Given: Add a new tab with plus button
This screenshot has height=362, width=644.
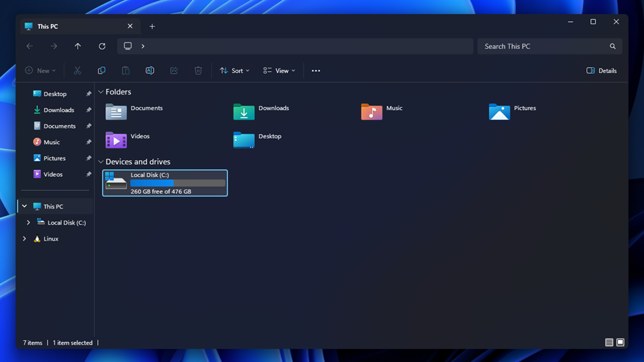Looking at the screenshot, I should coord(152,26).
